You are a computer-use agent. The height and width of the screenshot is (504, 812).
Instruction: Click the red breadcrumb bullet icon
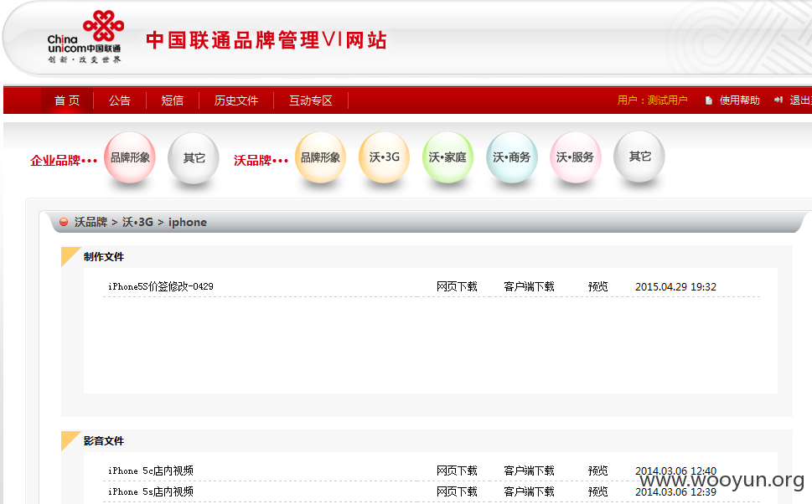tap(64, 222)
